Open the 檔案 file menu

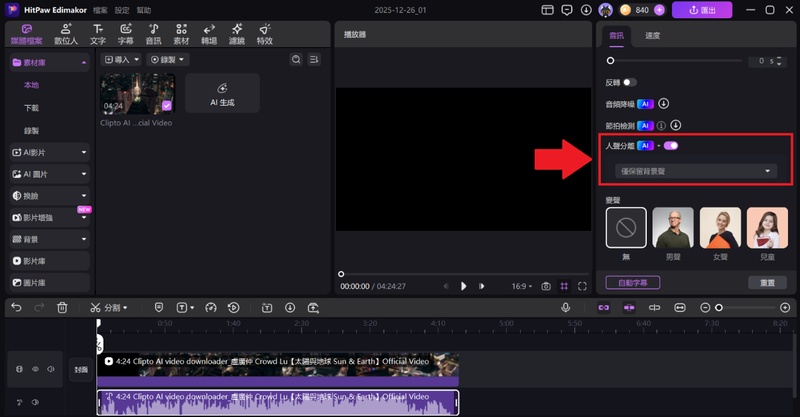pos(100,9)
